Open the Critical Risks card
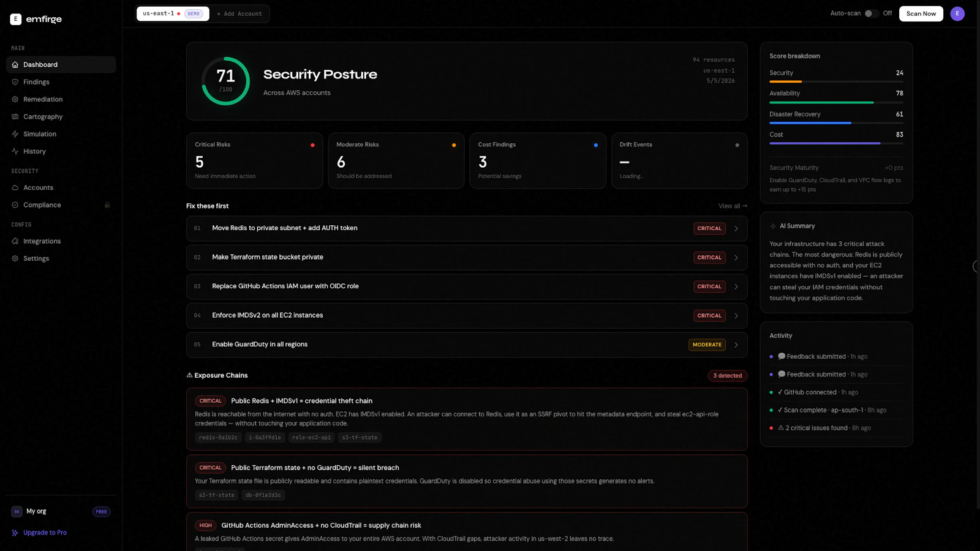This screenshot has width=980, height=551. click(x=254, y=161)
